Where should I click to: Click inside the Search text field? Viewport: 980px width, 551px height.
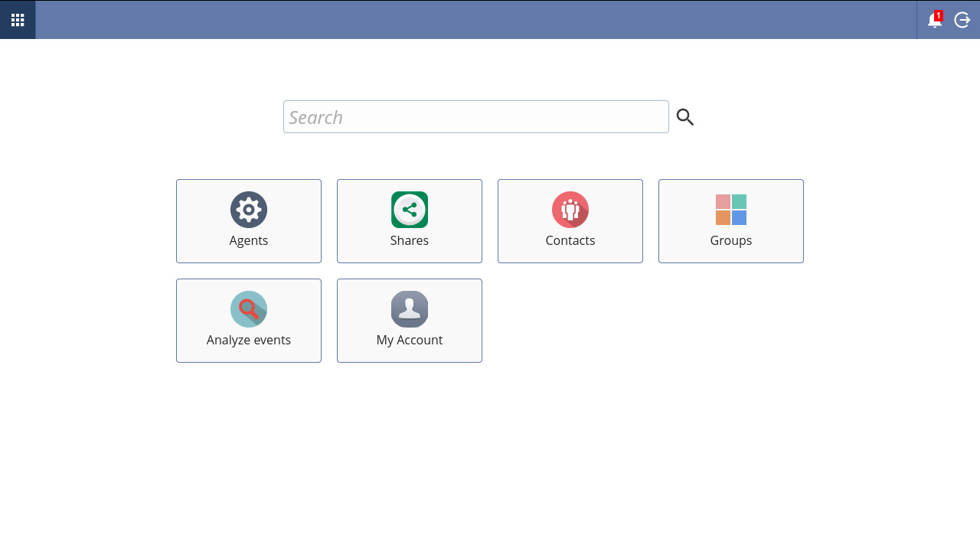(x=476, y=116)
